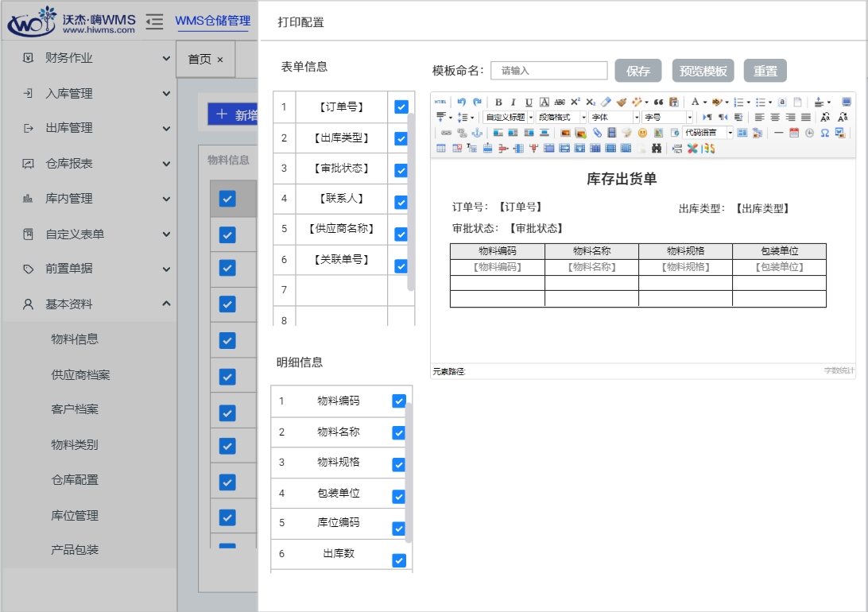Toggle bold formatting in editor

point(498,102)
